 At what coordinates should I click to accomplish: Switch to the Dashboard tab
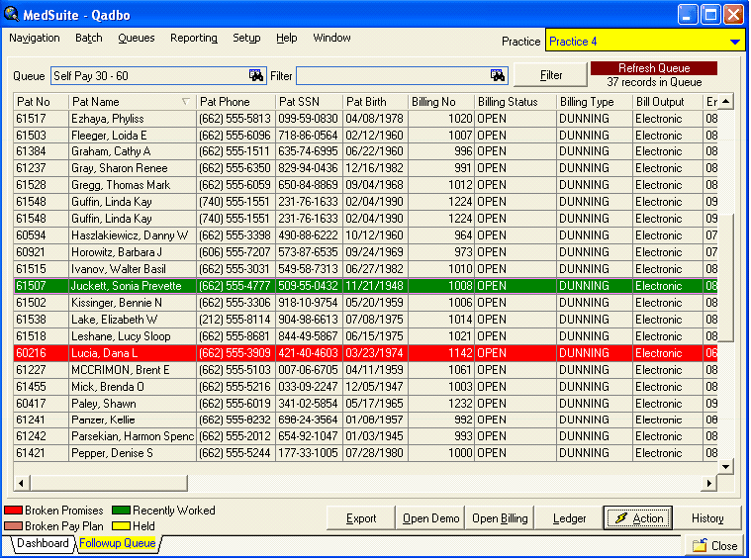click(x=43, y=543)
